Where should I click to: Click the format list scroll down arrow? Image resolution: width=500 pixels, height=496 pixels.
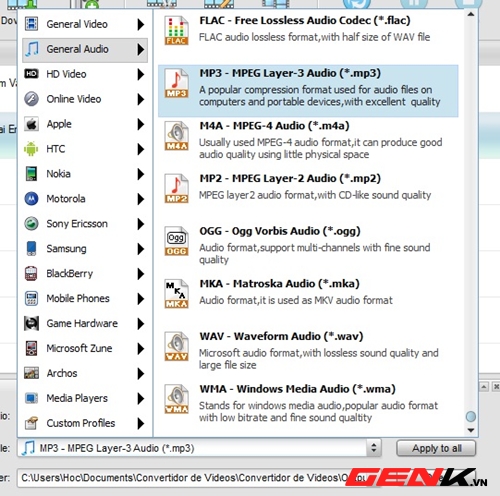pos(471,430)
